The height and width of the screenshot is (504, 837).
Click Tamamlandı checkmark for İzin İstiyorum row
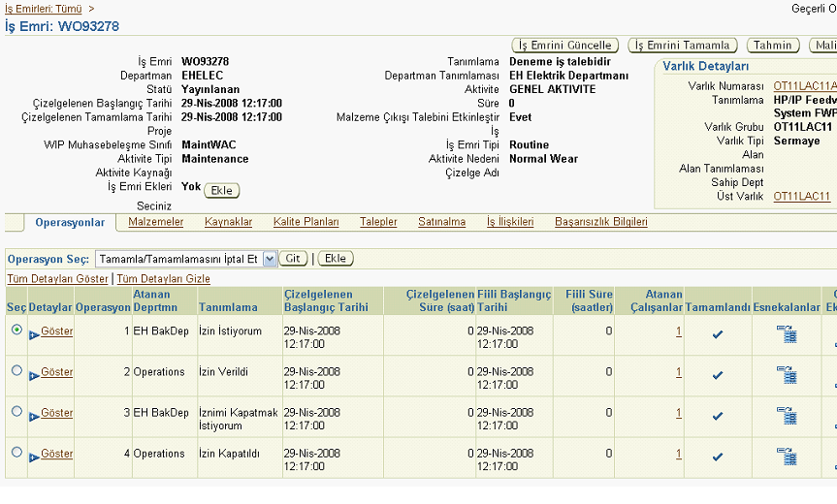718,334
